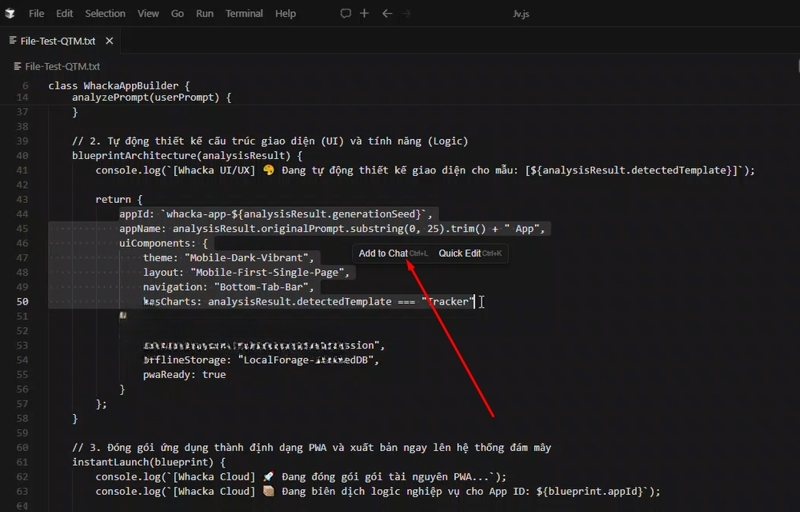This screenshot has height=512, width=800.
Task: Click the comment line starting // 3.
Action: [311, 448]
